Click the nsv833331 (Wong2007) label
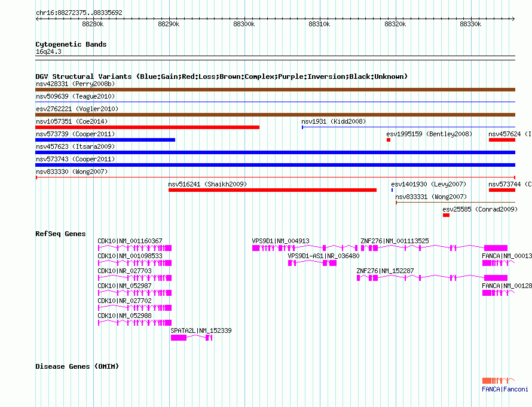This screenshot has height=407, width=532. coord(431,197)
